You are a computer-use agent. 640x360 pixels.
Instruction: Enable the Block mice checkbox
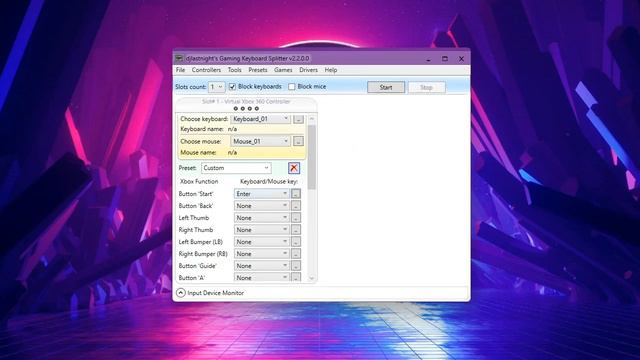coord(291,87)
